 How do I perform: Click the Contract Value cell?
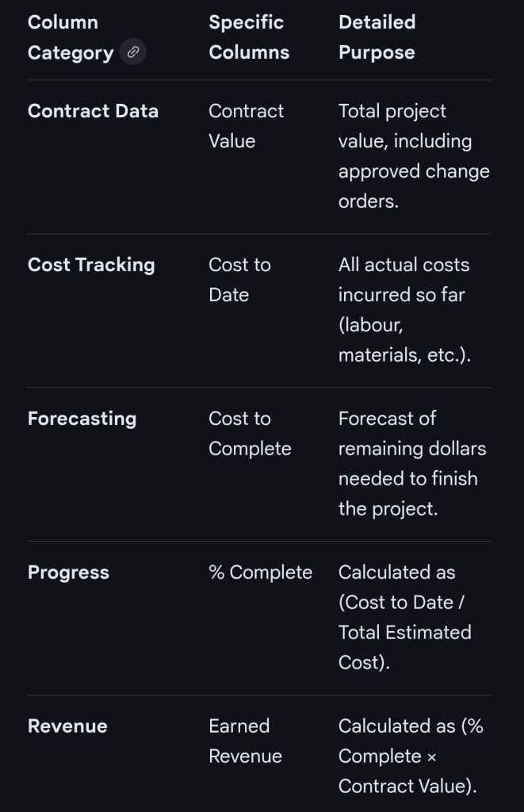(x=246, y=126)
